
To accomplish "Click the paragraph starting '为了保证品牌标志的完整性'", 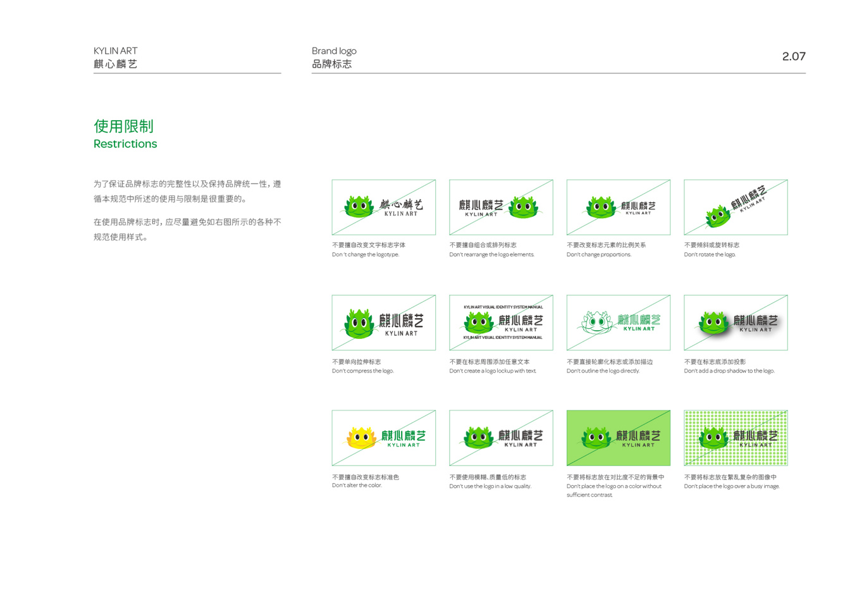I will tap(187, 191).
